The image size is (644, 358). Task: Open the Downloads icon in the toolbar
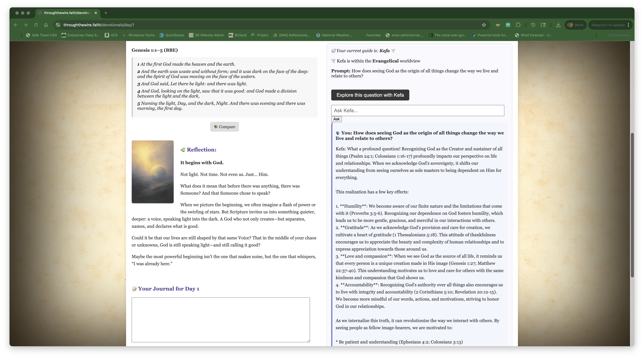click(558, 25)
